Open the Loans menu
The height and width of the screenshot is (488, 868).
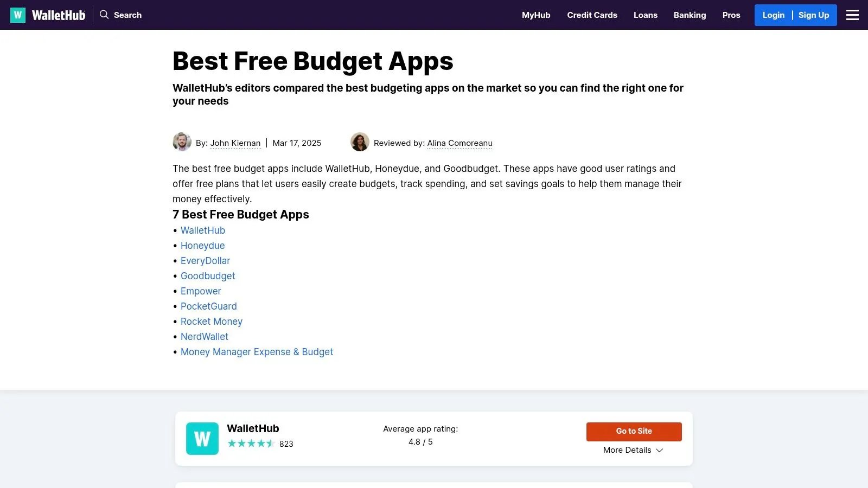(645, 15)
